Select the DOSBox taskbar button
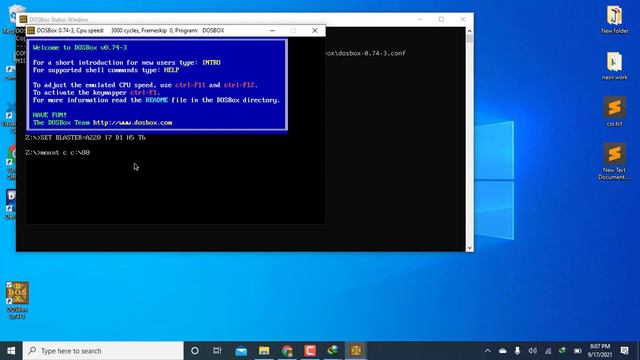The height and width of the screenshot is (360, 640). pos(356,351)
